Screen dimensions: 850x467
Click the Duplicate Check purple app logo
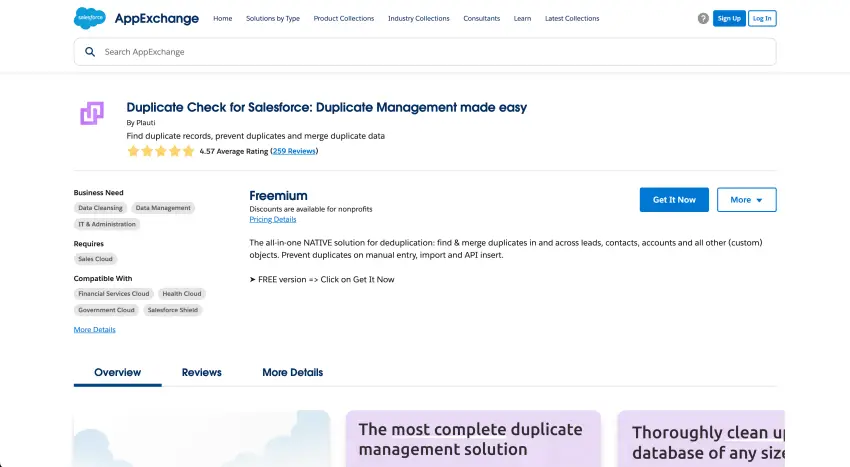92,114
